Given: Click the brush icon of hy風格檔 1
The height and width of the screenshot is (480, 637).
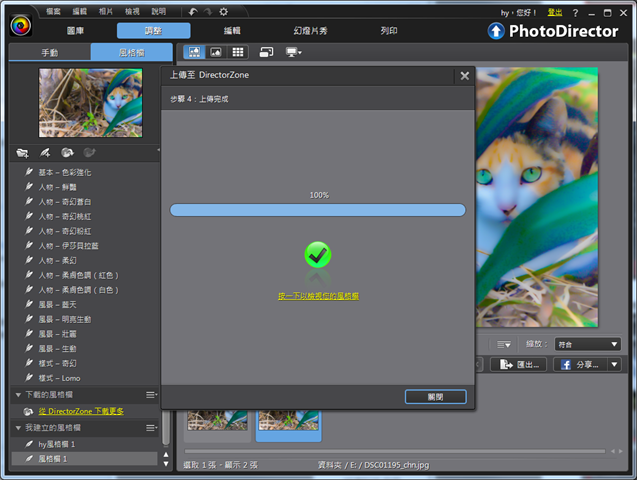Looking at the screenshot, I should point(29,444).
